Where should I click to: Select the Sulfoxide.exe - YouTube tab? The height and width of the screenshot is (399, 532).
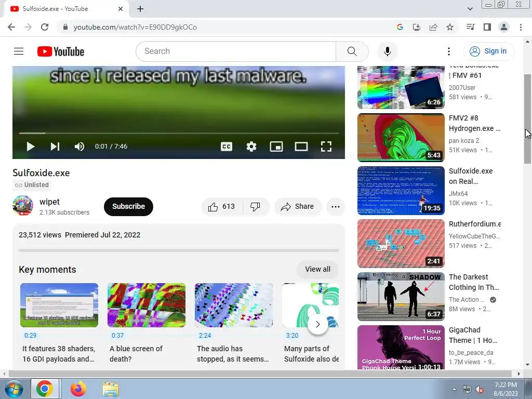click(66, 9)
